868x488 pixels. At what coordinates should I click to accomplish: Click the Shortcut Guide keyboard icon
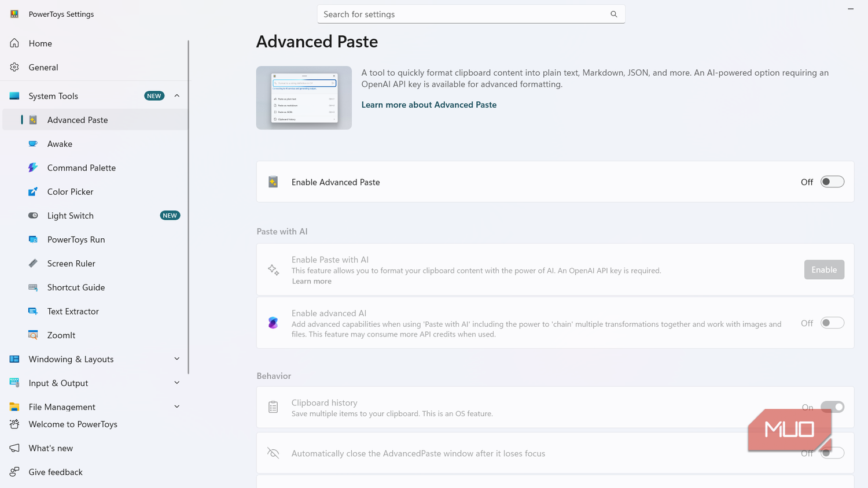click(x=33, y=287)
